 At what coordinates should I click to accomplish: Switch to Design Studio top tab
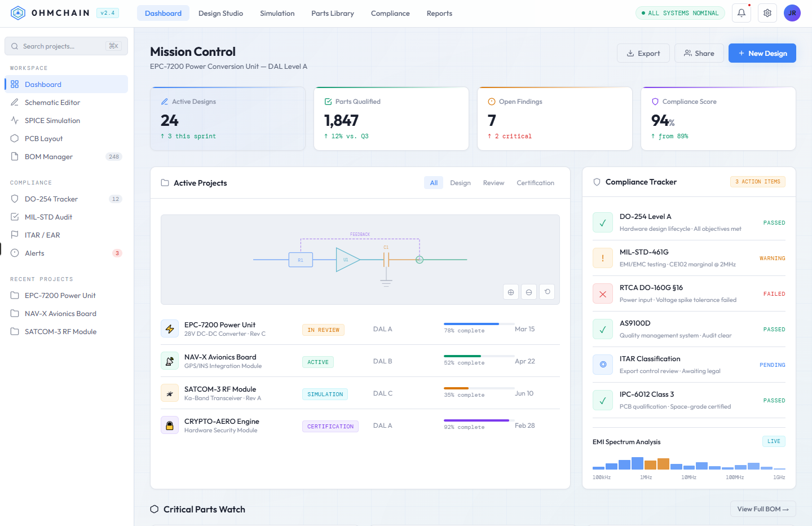[220, 13]
